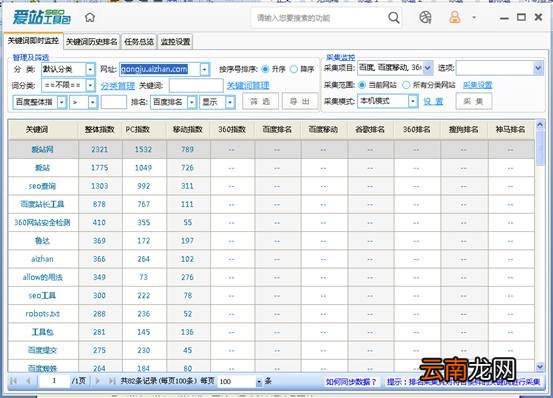
Task: Select the allow的用法 keyword
Action: [x=42, y=277]
